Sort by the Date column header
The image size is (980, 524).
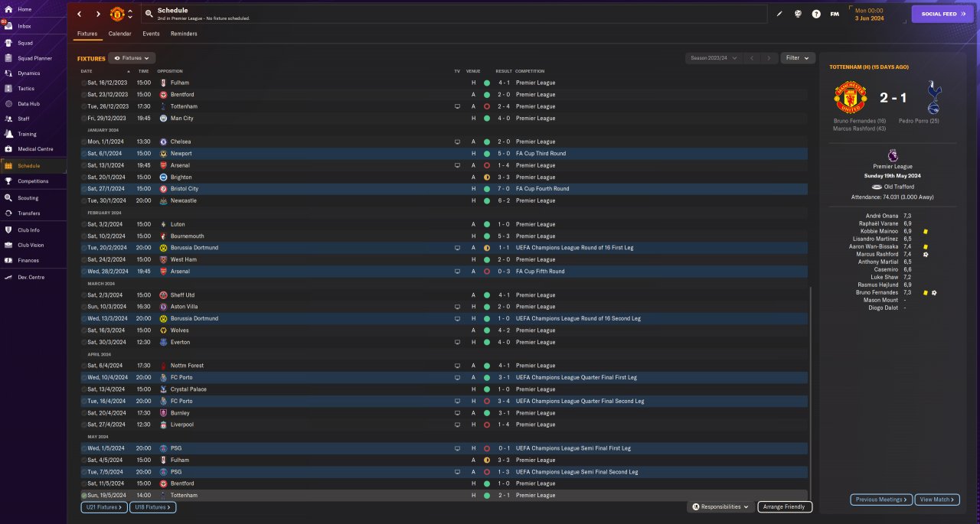click(87, 71)
